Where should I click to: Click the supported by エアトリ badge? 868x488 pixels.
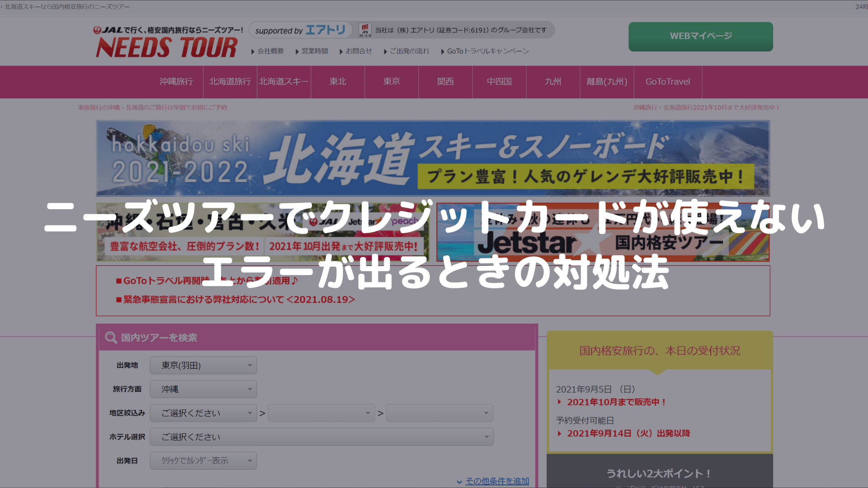[x=301, y=30]
